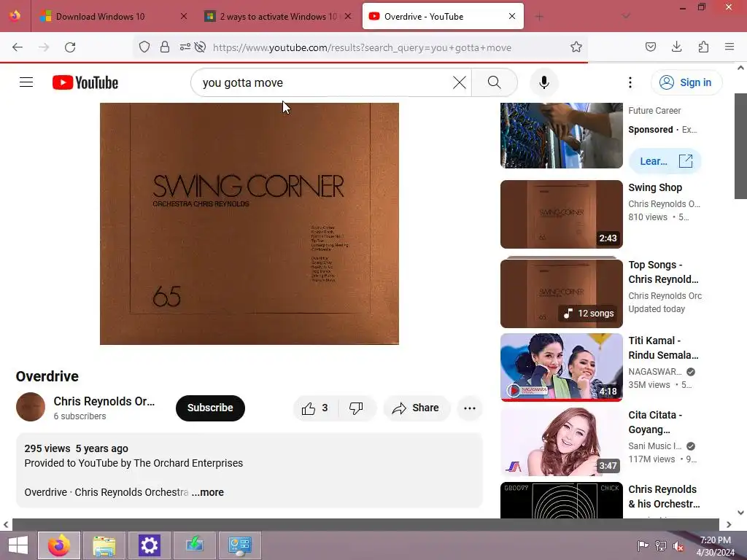Viewport: 747px width, 560px height.
Task: Click the taskbar clock 7:20 PM
Action: point(715,545)
